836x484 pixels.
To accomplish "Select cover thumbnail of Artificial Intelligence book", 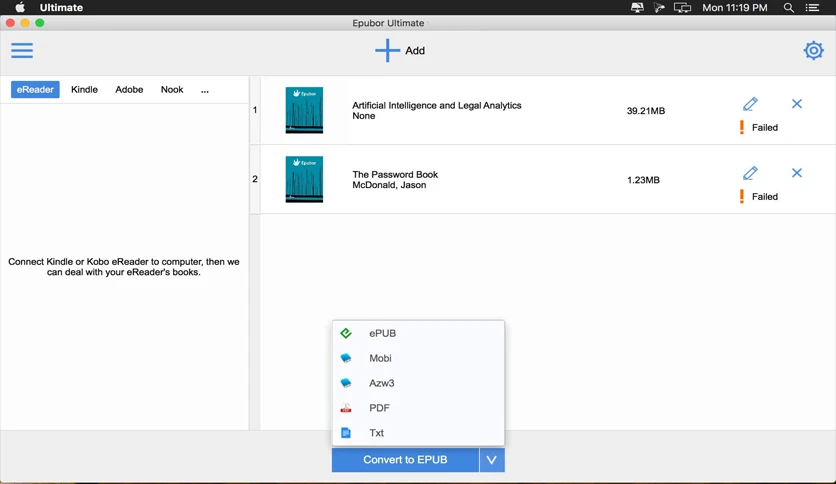I will click(304, 110).
